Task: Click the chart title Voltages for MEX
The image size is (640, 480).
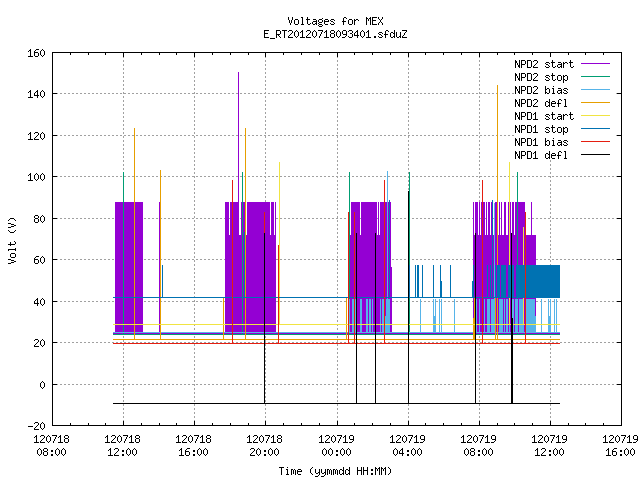Action: [335, 21]
